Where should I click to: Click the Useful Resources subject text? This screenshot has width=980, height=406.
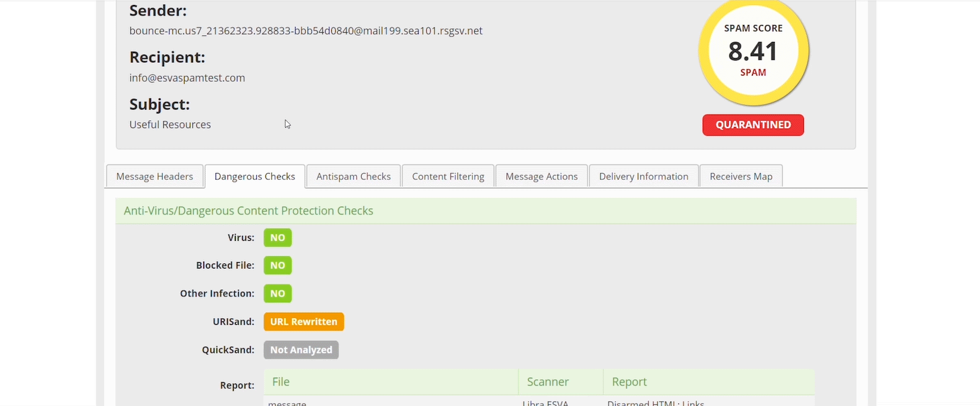coord(170,125)
